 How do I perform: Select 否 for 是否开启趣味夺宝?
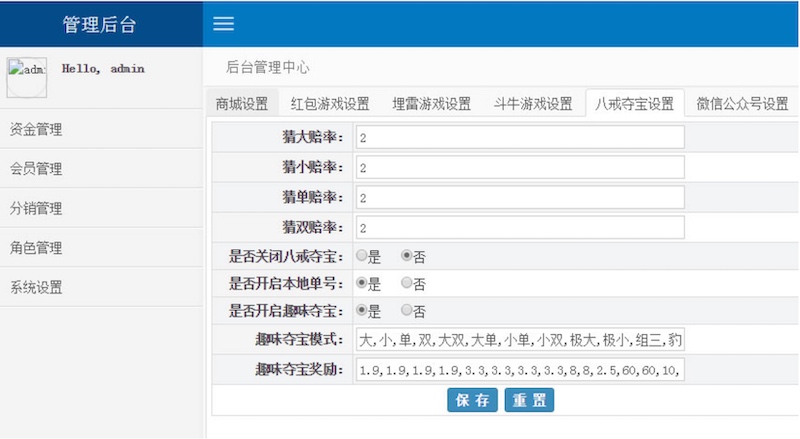click(x=407, y=311)
